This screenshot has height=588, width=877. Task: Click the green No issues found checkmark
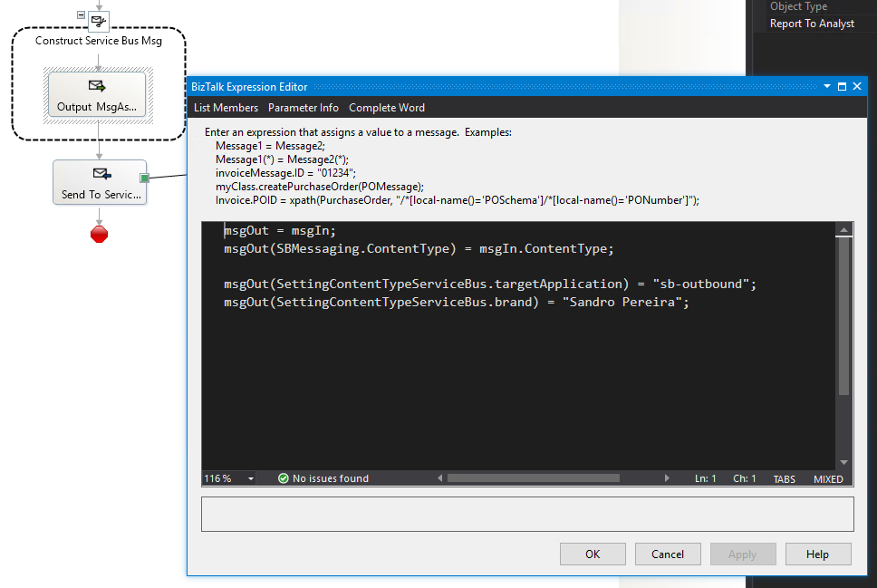coord(284,478)
